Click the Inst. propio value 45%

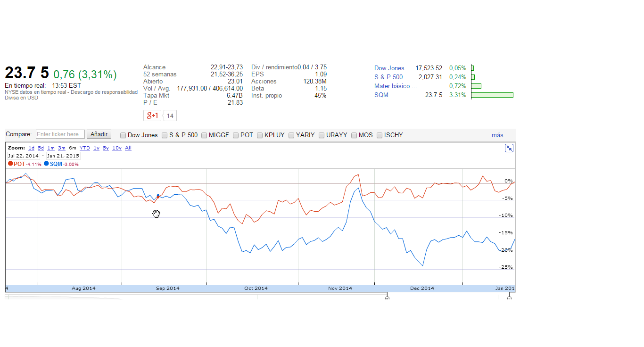321,96
